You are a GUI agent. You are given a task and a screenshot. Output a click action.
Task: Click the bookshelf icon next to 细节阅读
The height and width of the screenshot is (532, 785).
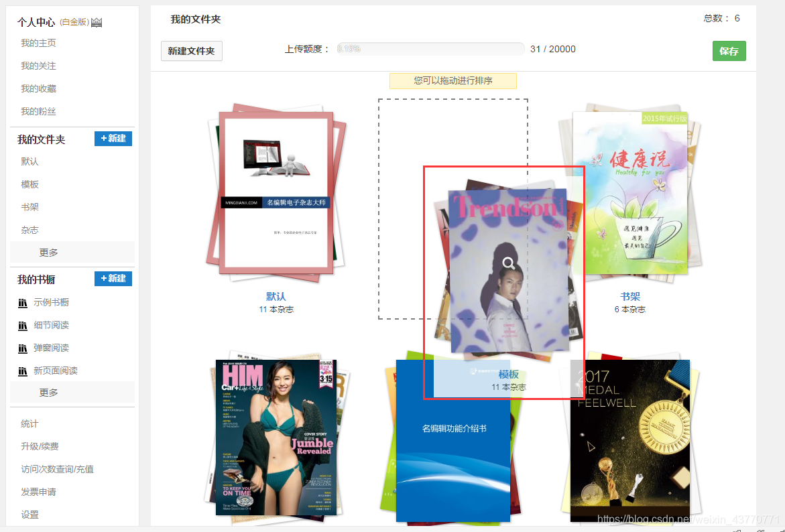tap(23, 326)
